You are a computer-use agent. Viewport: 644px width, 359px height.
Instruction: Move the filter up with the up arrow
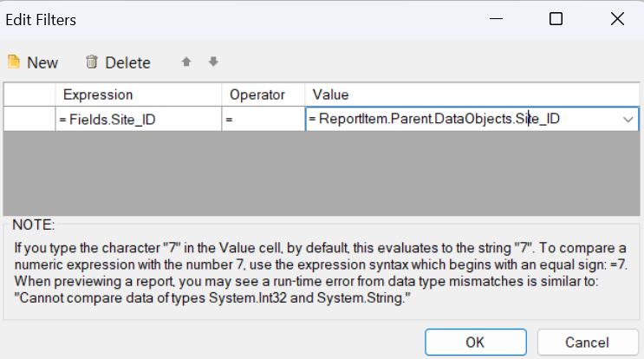click(x=185, y=62)
